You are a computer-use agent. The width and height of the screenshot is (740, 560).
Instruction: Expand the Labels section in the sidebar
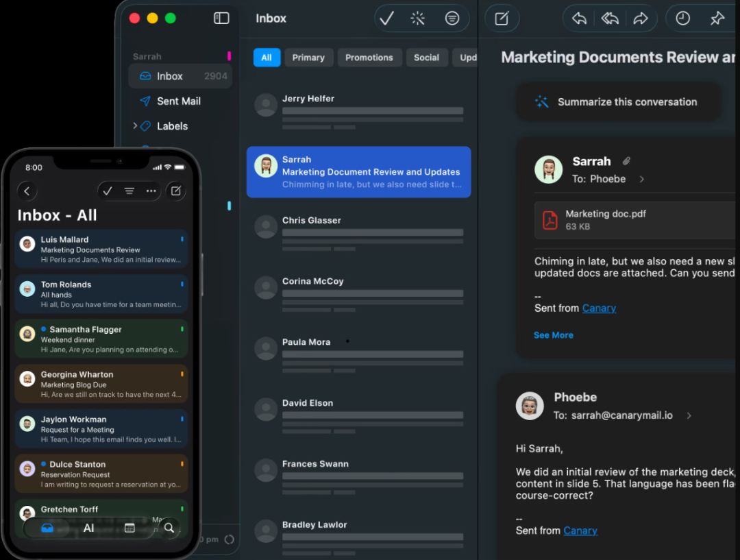tap(136, 125)
